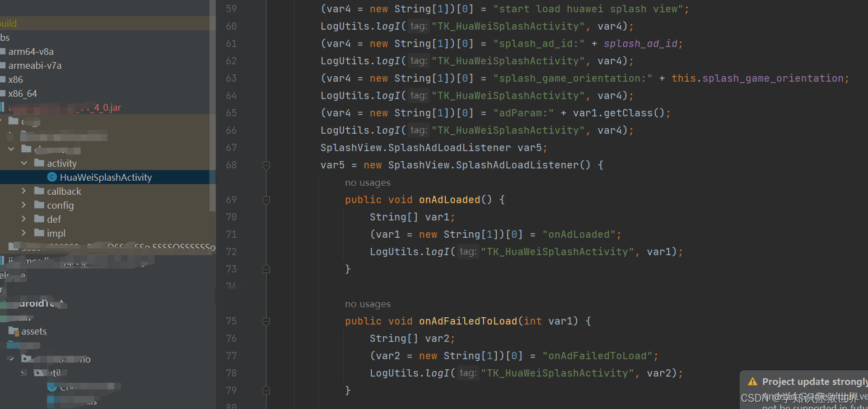Click SplashView.SplashAdLoadListener on line 67
This screenshot has height=409, width=868.
pyautogui.click(x=416, y=148)
